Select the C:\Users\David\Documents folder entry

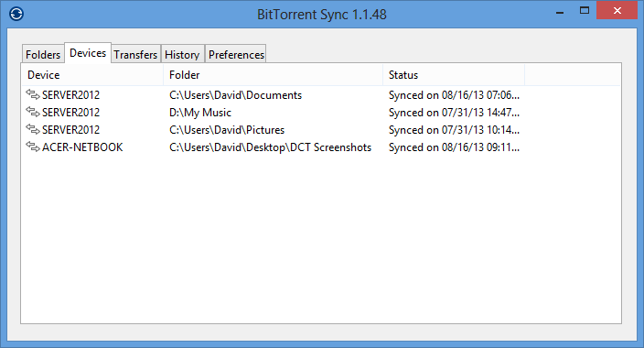point(235,95)
